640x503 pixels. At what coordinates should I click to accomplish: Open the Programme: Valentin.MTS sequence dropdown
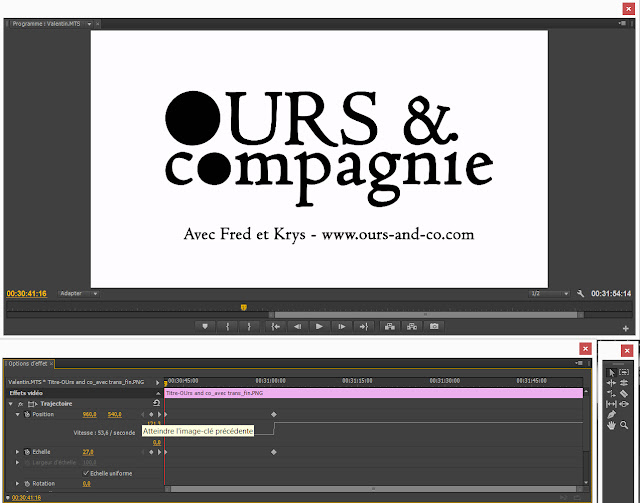[x=89, y=24]
